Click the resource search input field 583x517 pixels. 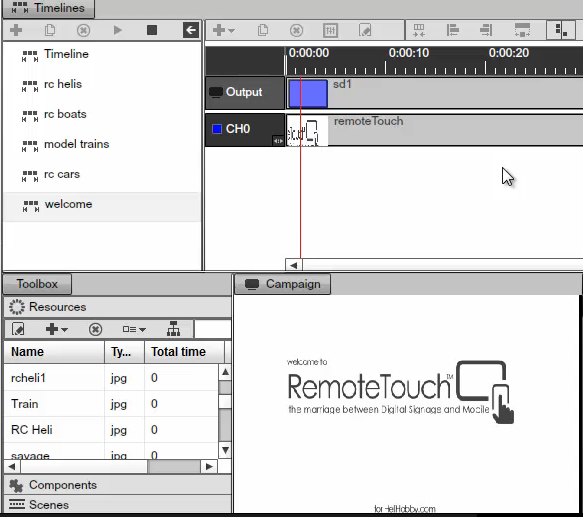[213, 329]
